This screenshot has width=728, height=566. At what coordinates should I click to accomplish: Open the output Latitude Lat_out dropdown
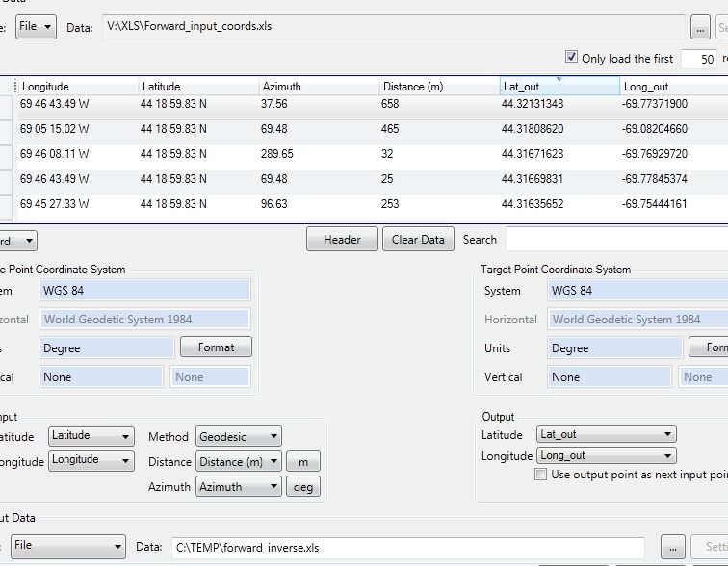tap(607, 434)
